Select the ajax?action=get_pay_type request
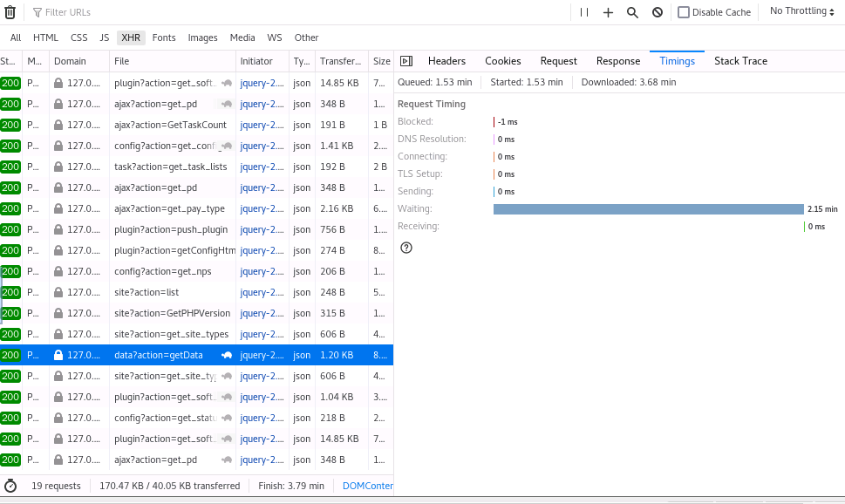 pyautogui.click(x=197, y=208)
